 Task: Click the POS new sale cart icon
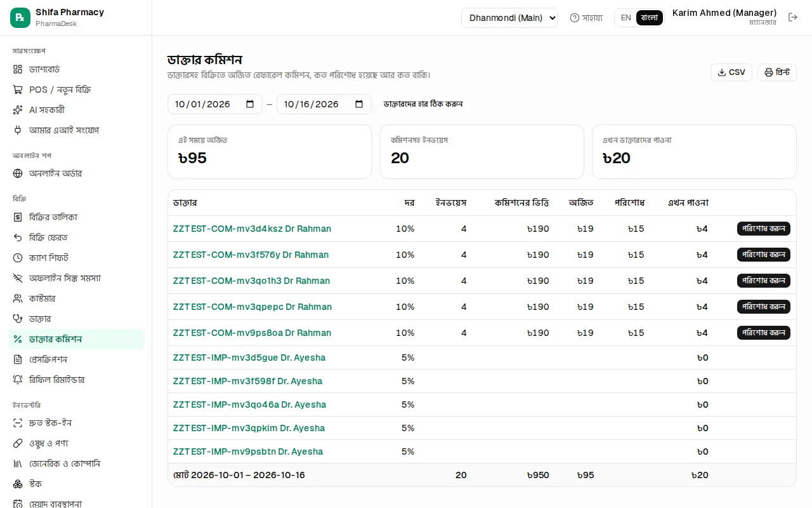(18, 90)
